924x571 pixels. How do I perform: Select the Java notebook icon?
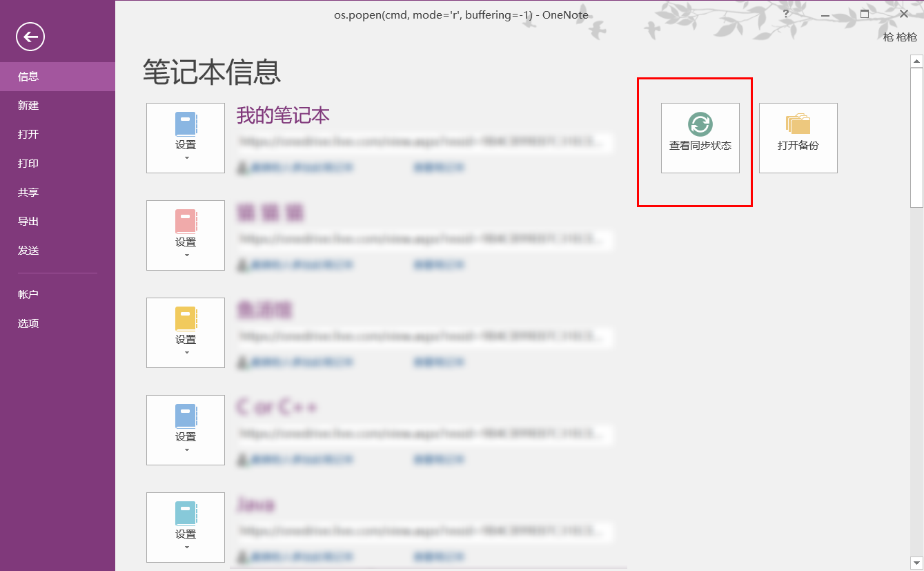[x=185, y=512]
